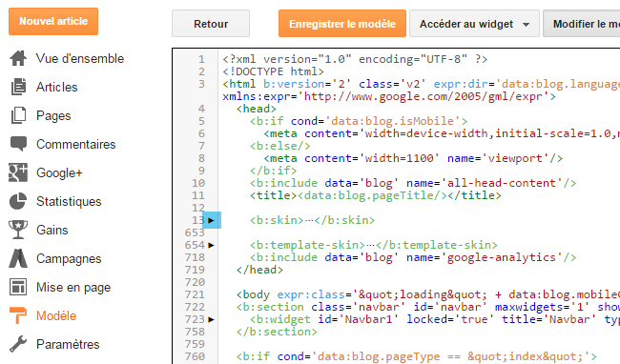Screen dimensions: 620x364
Task: Click the <title> tag on line 11
Action: point(273,195)
